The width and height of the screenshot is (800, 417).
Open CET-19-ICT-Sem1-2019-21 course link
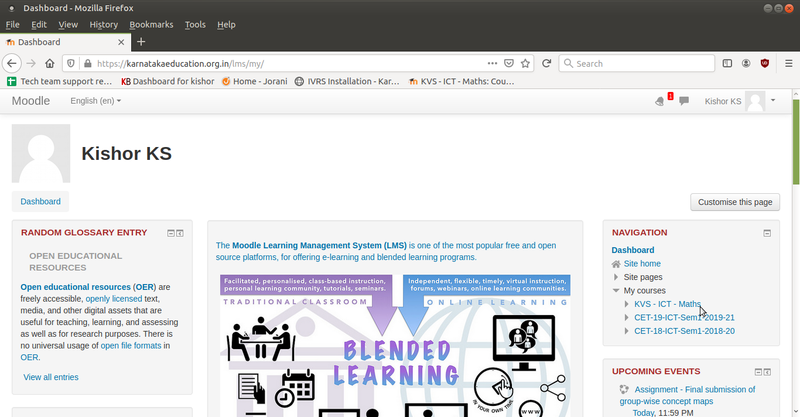684,317
